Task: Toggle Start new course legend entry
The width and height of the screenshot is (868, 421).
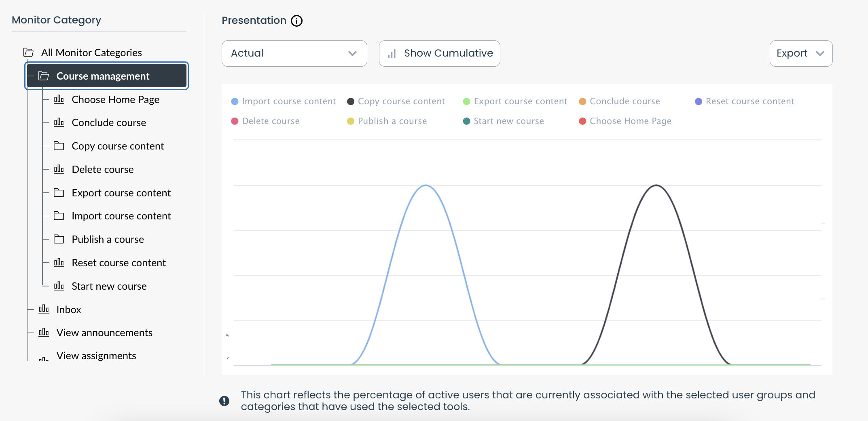Action: coord(508,121)
